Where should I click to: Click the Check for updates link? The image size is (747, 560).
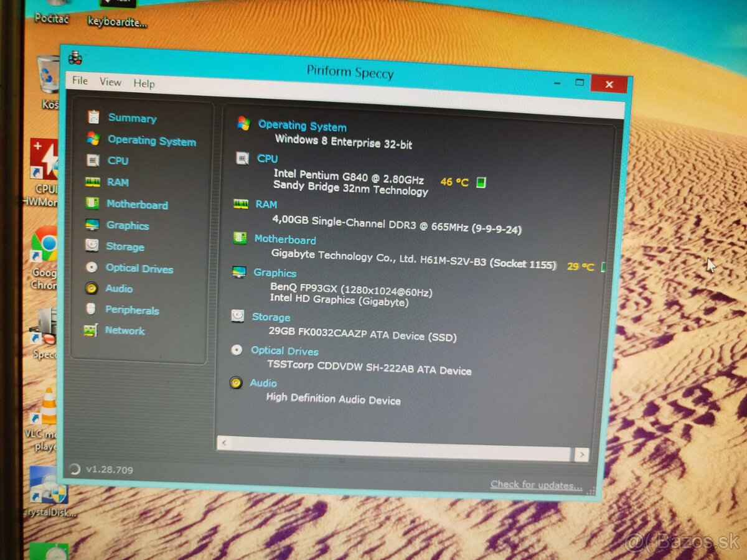tap(537, 484)
